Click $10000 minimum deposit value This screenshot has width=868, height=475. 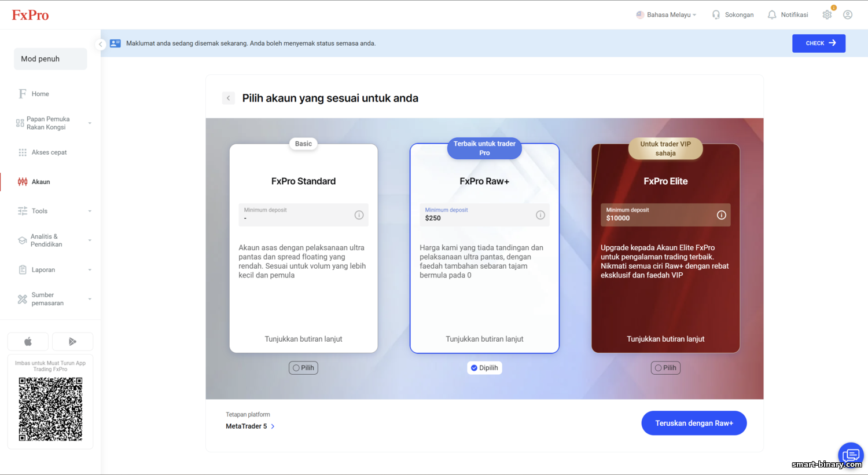618,218
